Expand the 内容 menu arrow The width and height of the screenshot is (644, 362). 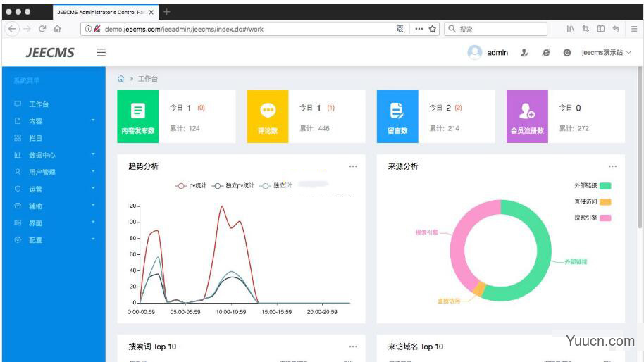pos(93,120)
